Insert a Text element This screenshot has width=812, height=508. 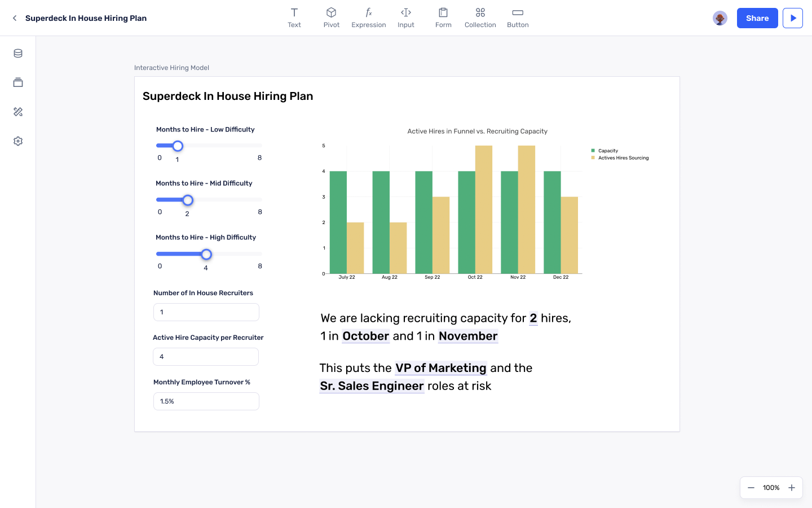294,18
